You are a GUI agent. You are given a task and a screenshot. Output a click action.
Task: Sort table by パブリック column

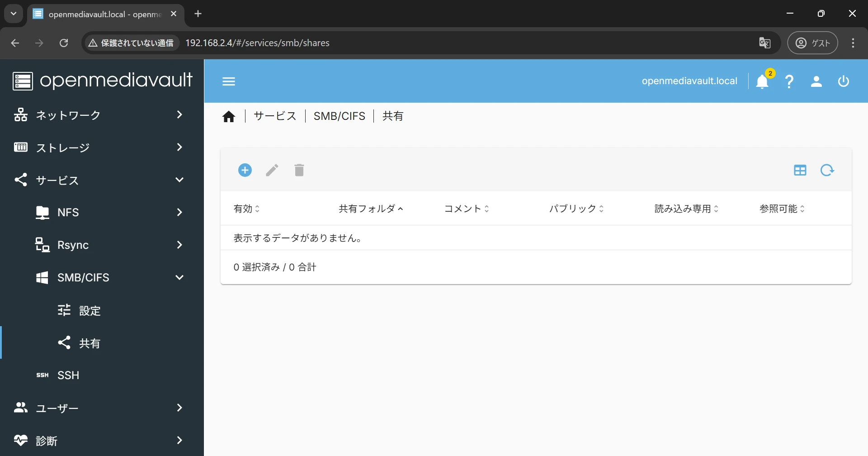(x=576, y=209)
